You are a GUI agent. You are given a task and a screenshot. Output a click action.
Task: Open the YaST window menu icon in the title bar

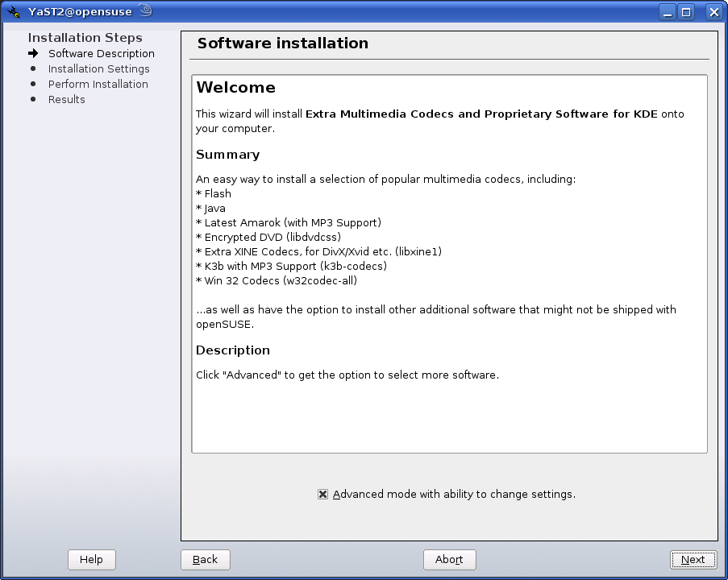[13, 12]
